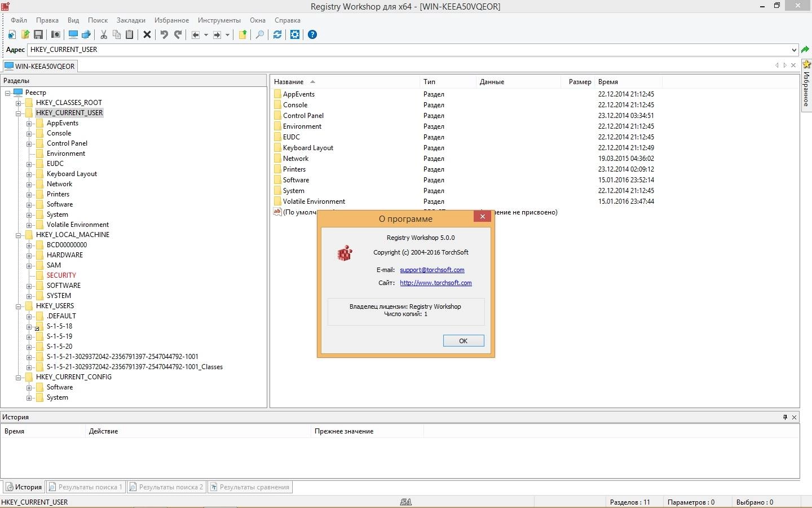
Task: Connect to remote registry icon
Action: coord(86,34)
